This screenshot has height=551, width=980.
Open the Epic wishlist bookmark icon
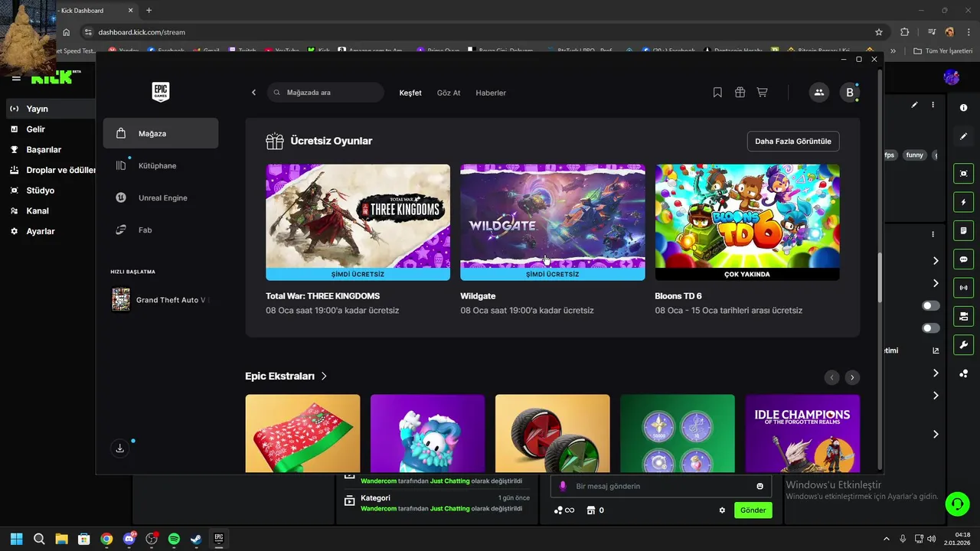click(717, 93)
